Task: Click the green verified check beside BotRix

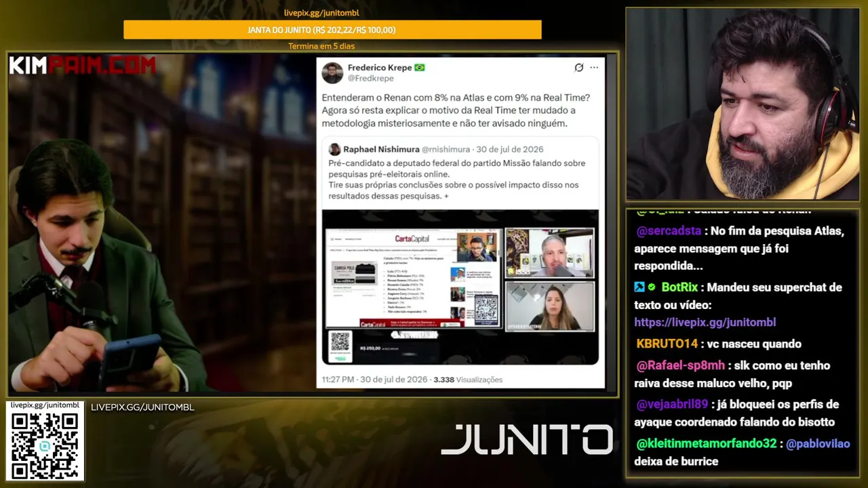Action: coord(652,287)
